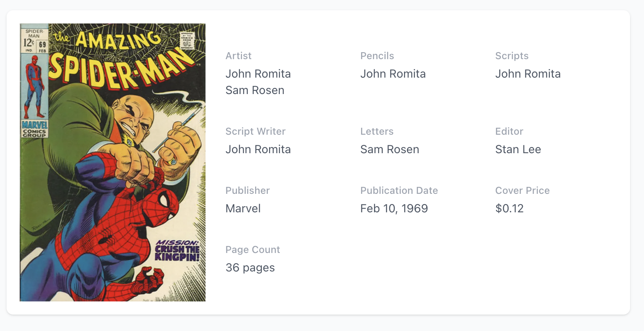The width and height of the screenshot is (644, 331).
Task: Click the Page Count field label
Action: coord(252,250)
